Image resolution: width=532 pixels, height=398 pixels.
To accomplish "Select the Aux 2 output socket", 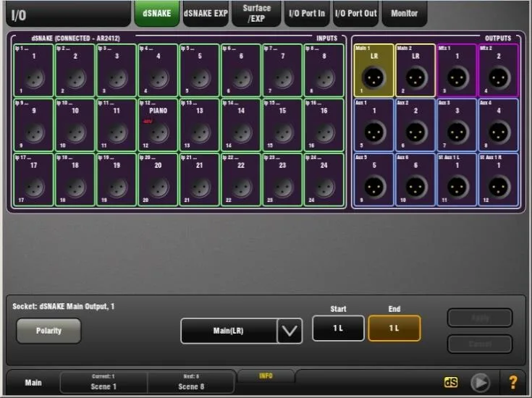I will [x=415, y=125].
